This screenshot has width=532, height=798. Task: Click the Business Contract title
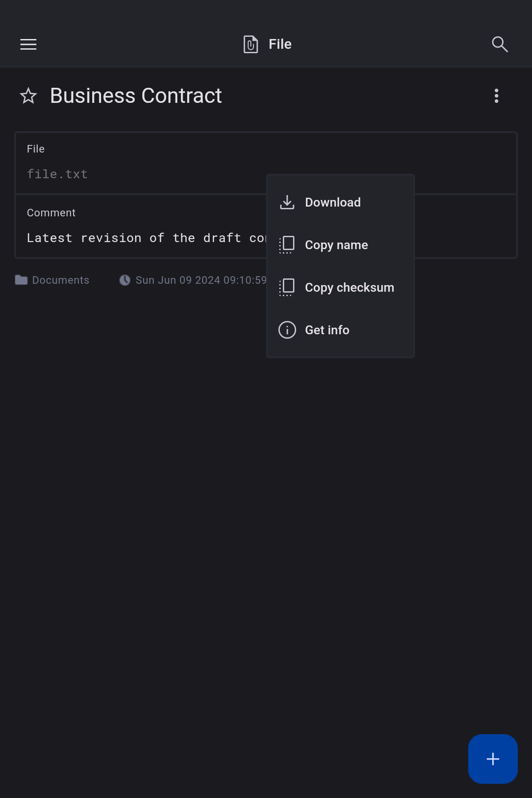[x=136, y=96]
